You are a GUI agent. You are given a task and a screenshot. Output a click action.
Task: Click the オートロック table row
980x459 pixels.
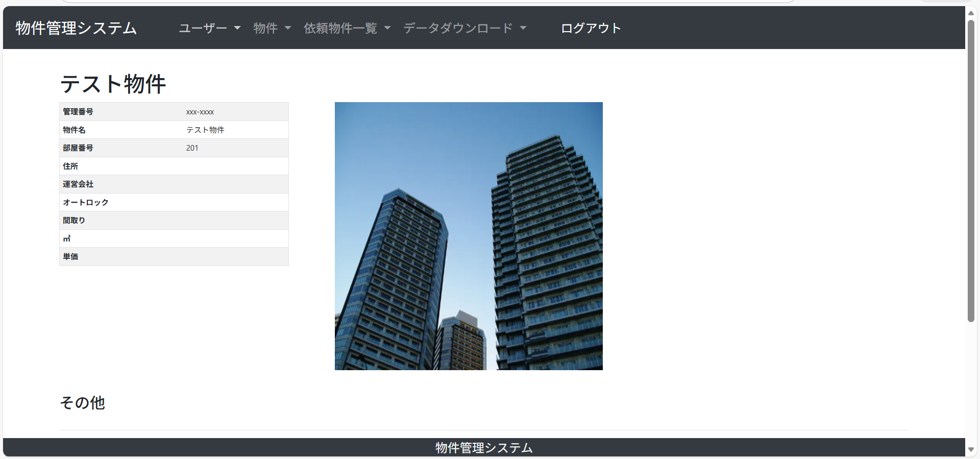click(x=174, y=203)
